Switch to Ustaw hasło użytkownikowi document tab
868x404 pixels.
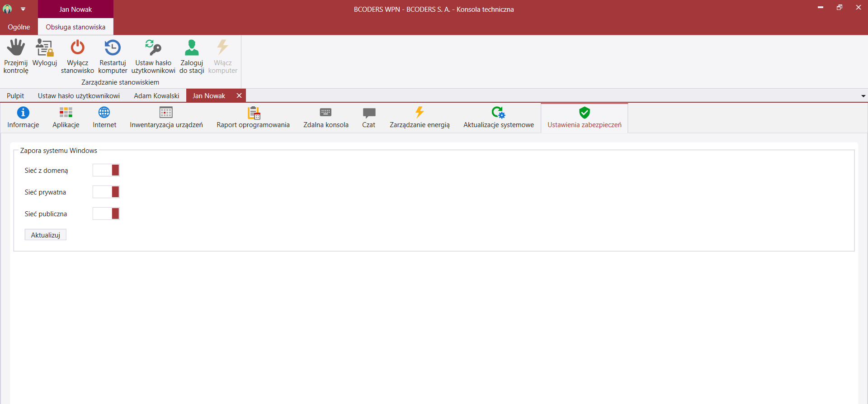(79, 96)
